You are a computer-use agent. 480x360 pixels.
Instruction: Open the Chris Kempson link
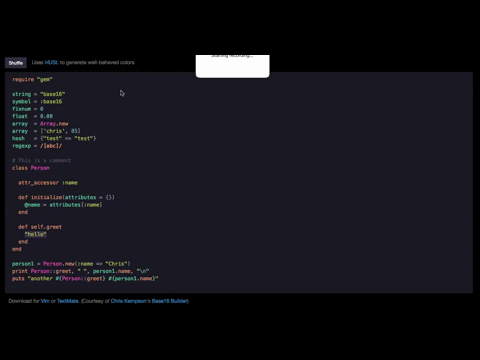128,301
